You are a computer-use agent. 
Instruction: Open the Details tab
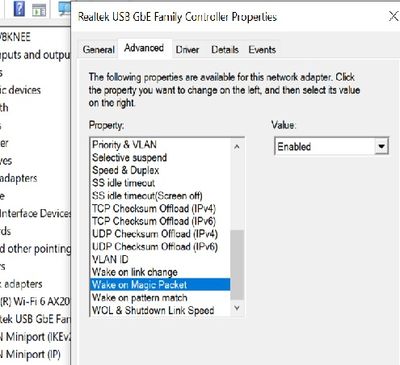225,50
